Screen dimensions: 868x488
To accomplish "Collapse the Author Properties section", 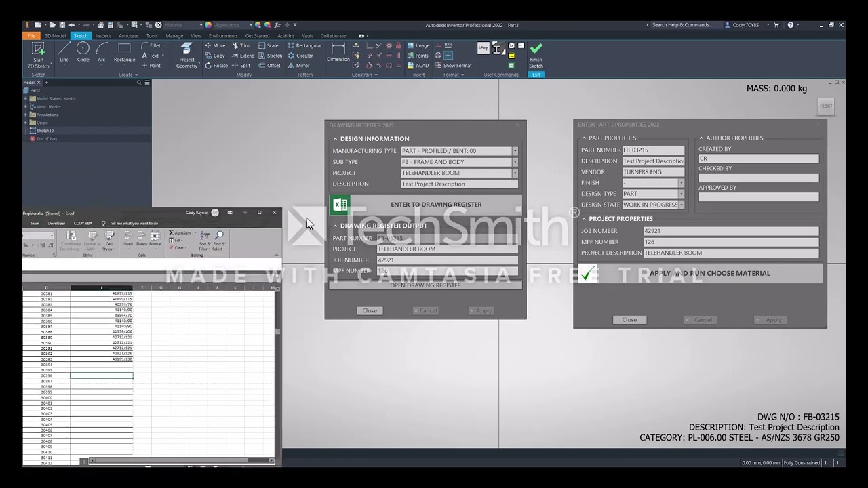I will tap(701, 138).
